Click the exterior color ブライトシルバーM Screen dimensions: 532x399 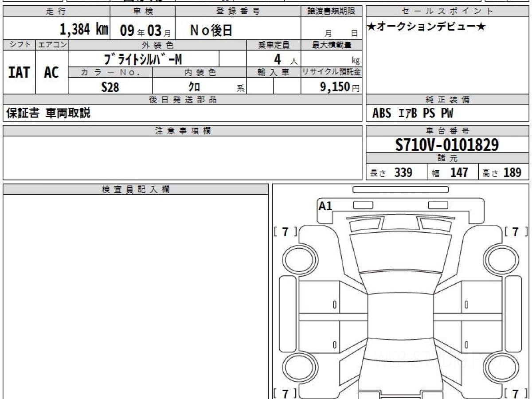click(144, 59)
